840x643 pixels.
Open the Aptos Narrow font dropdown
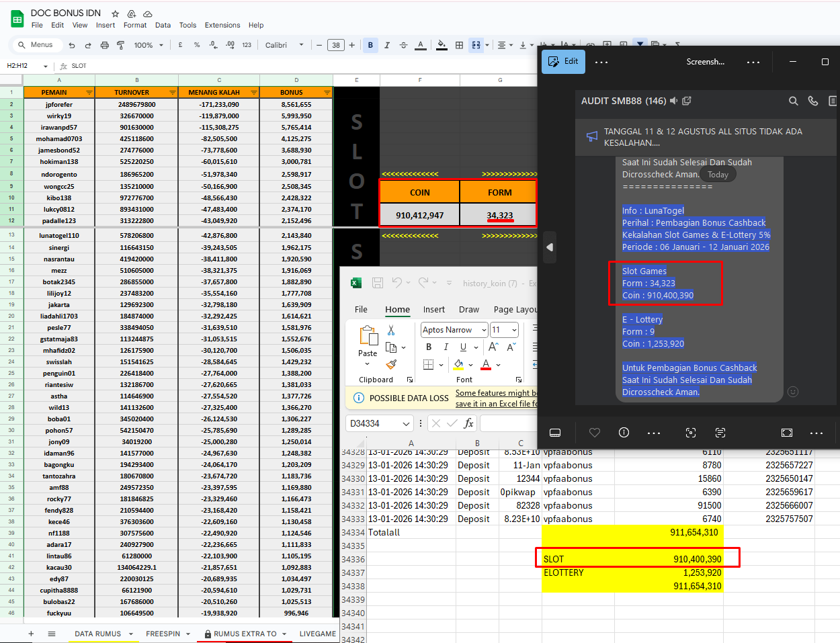tap(483, 330)
